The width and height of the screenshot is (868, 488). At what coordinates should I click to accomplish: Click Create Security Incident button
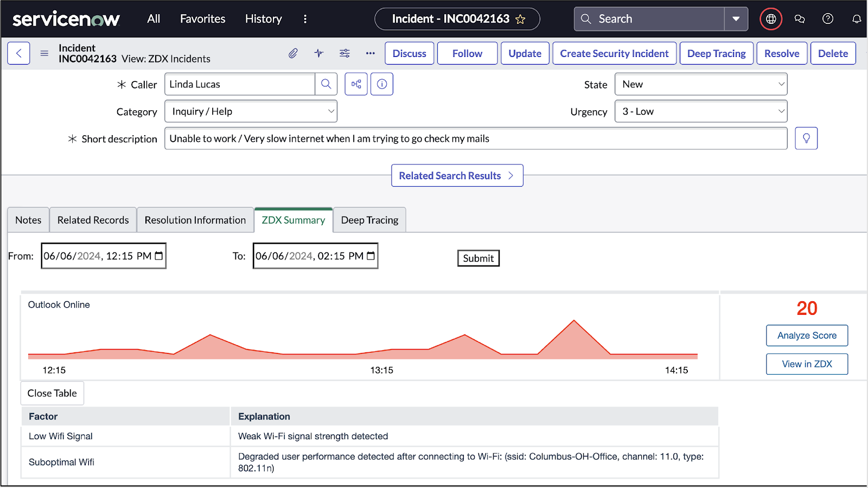[614, 53]
